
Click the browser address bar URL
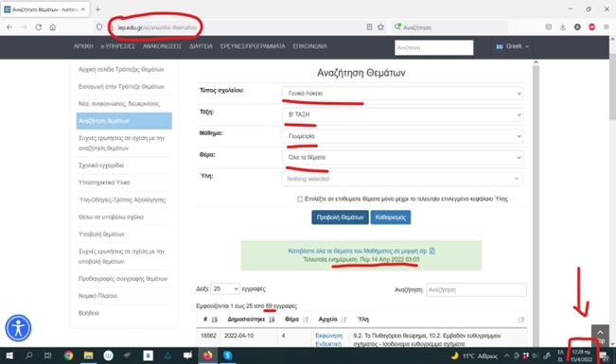(x=157, y=27)
